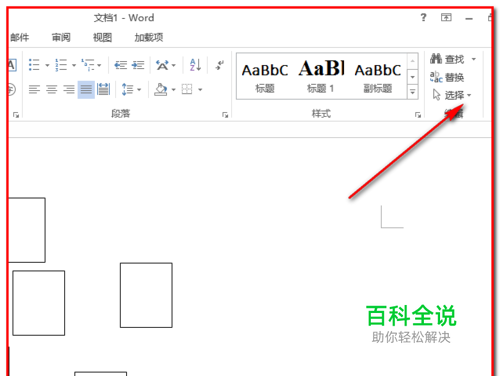The width and height of the screenshot is (500, 376).
Task: Open the 邮件 ribbon tab
Action: click(x=20, y=37)
